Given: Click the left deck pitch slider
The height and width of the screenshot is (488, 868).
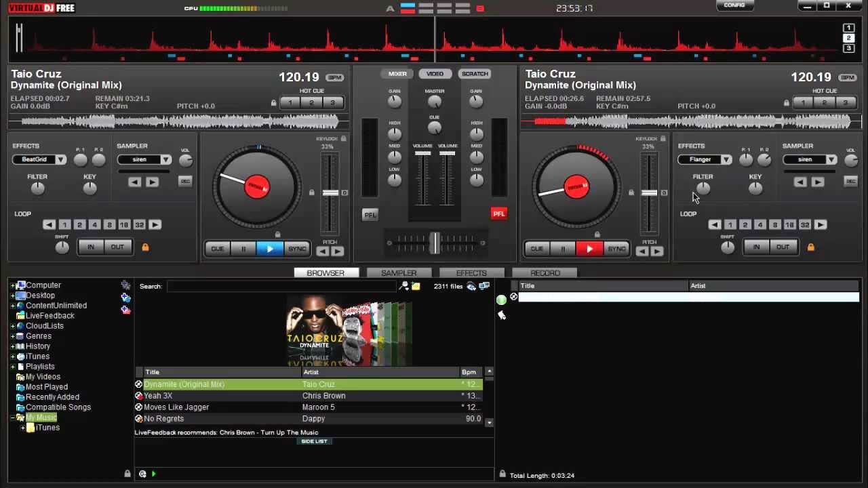Looking at the screenshot, I should 330,193.
